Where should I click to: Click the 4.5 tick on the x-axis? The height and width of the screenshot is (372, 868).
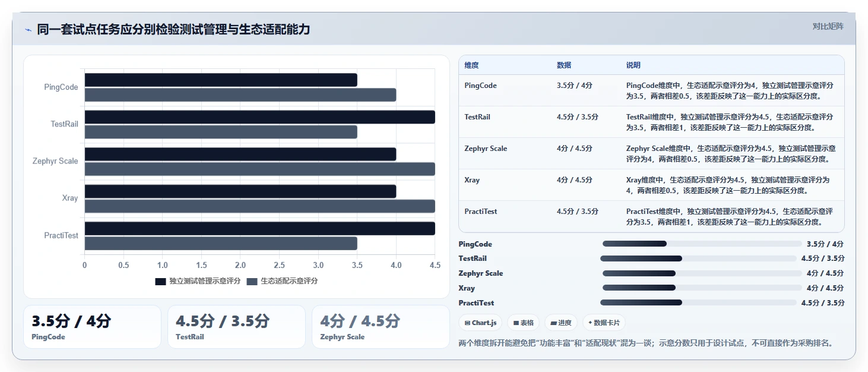(435, 265)
